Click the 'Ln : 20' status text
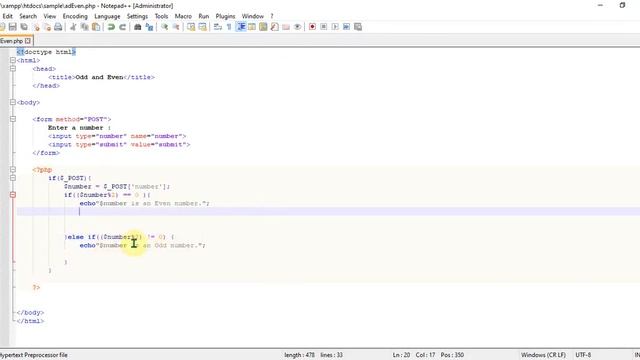The height and width of the screenshot is (360, 640). coord(401,355)
